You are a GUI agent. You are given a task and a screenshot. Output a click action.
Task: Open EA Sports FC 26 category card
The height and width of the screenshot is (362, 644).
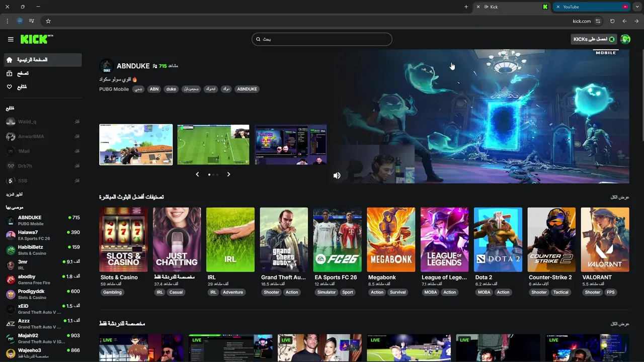click(x=337, y=240)
